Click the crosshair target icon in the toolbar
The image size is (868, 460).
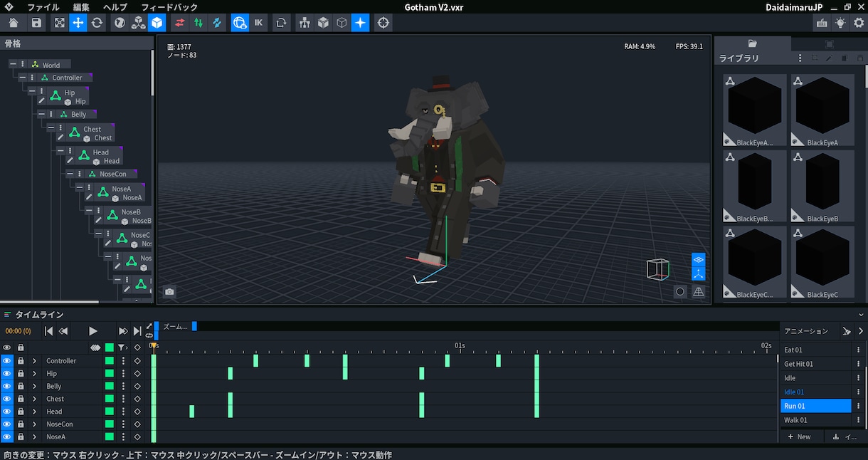click(383, 23)
